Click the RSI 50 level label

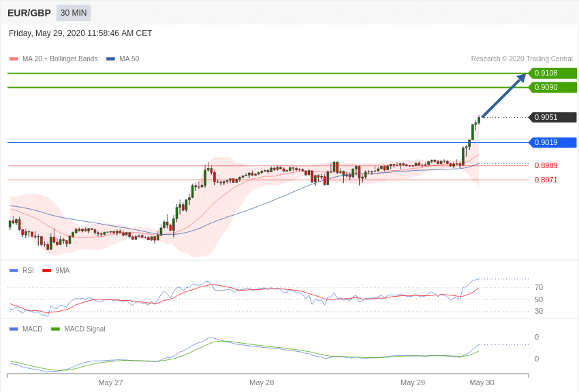(x=539, y=299)
